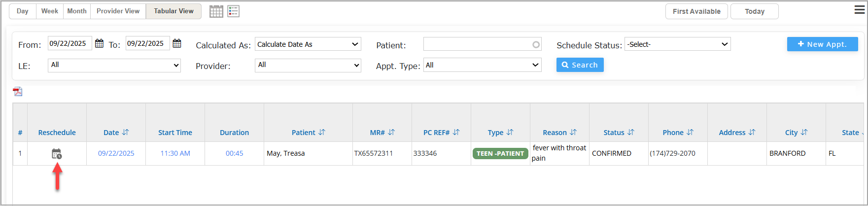Export the appointment list using the PDF icon

pyautogui.click(x=18, y=92)
